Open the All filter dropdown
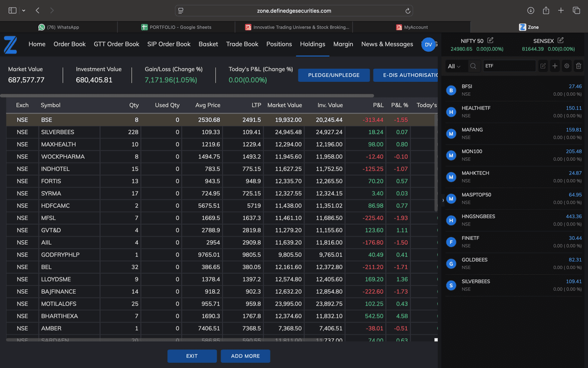 pyautogui.click(x=454, y=67)
